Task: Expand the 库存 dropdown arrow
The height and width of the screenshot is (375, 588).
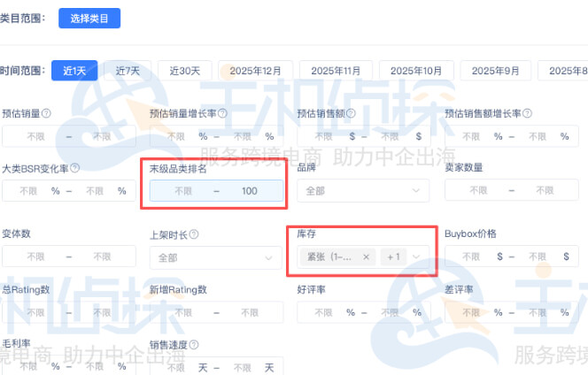Action: 416,257
